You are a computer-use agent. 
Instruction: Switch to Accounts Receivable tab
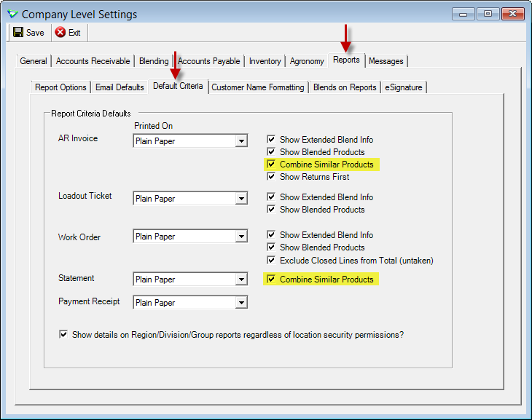tap(93, 61)
